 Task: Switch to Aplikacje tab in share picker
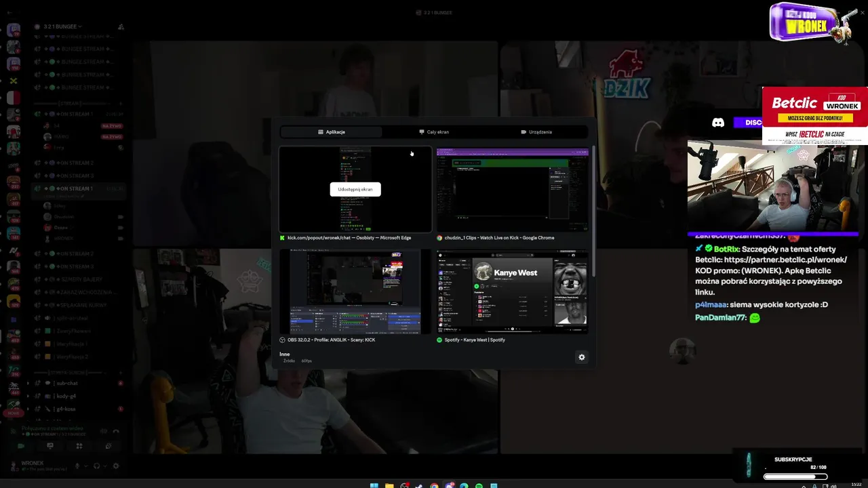pyautogui.click(x=331, y=132)
